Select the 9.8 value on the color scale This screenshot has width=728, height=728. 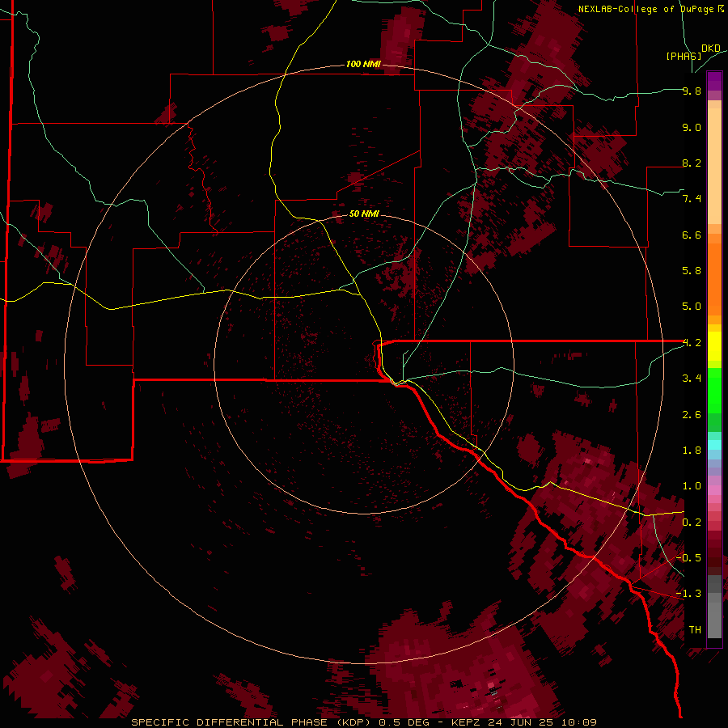692,91
